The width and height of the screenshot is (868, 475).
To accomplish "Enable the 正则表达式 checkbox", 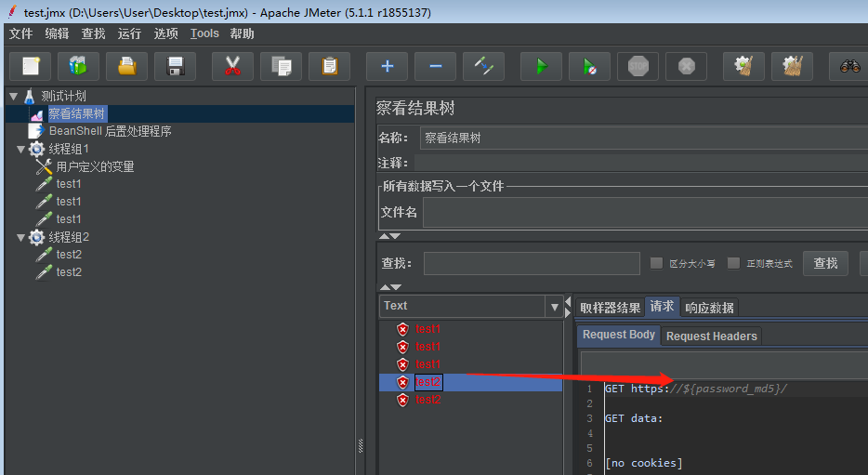I will click(x=733, y=263).
